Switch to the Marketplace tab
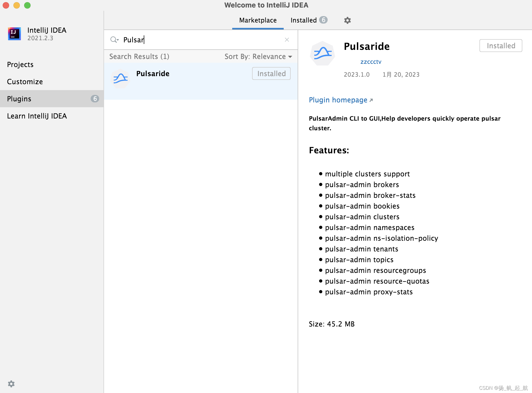Screen dimensions: 532x393 [258, 20]
